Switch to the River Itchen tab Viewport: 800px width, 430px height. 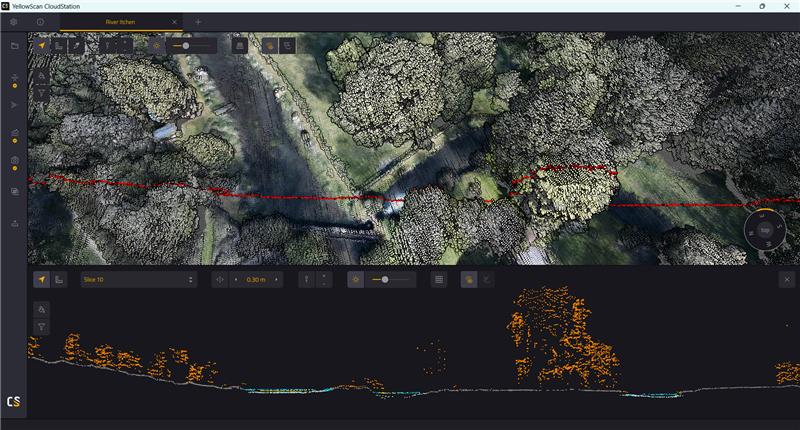(x=123, y=21)
